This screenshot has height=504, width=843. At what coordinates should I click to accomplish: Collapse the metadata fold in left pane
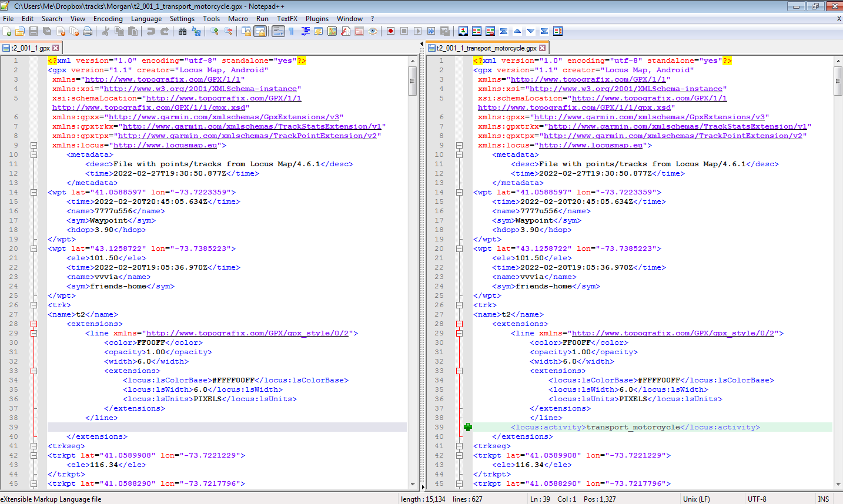(34, 154)
